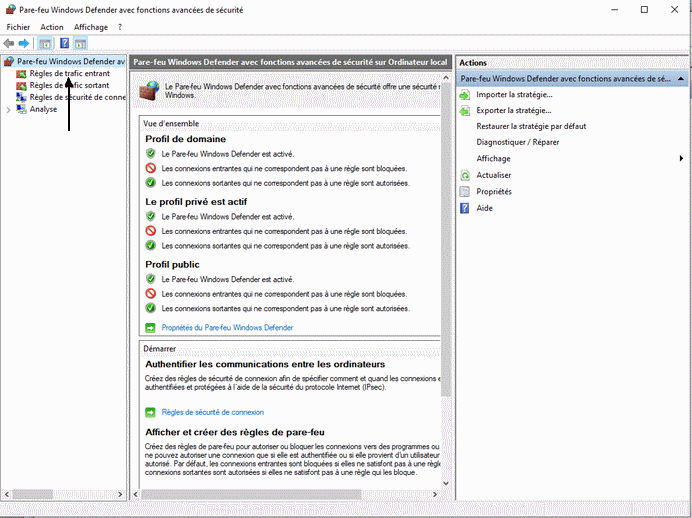Open the Affichage submenu in Actions pane
The height and width of the screenshot is (518, 692).
click(493, 158)
